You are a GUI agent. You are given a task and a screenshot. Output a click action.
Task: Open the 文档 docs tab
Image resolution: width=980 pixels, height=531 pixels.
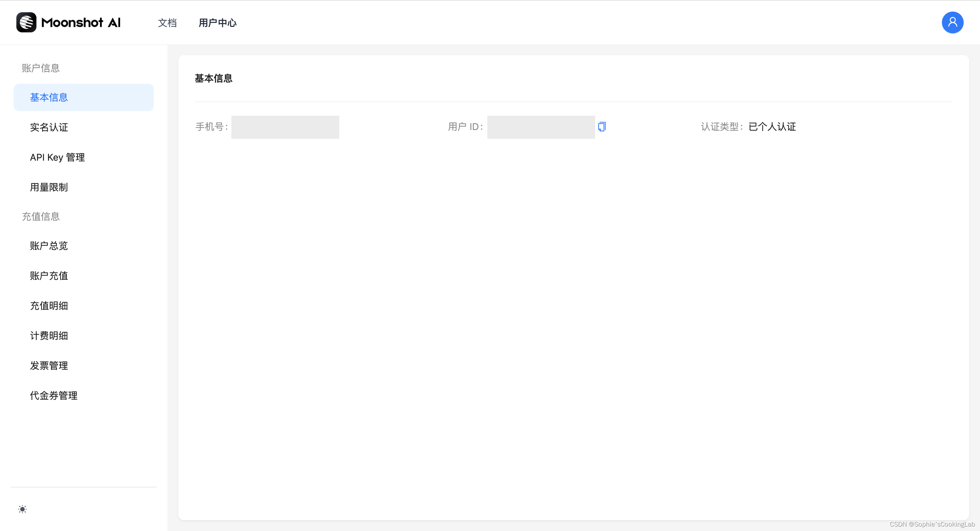coord(167,23)
